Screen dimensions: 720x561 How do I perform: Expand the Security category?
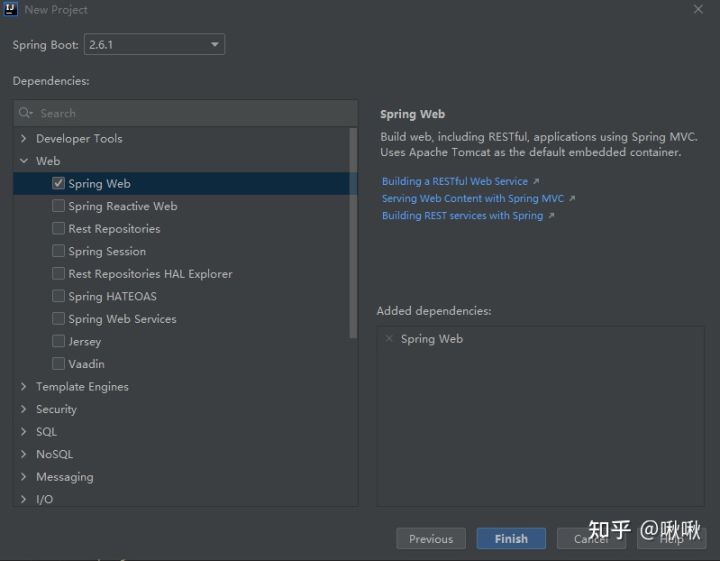[23, 409]
